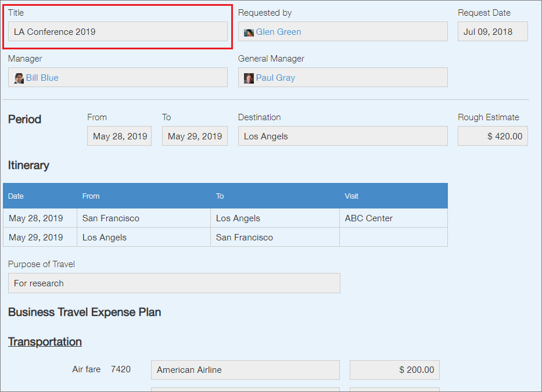
Task: Click the Date column header in Itinerary
Action: pos(16,196)
